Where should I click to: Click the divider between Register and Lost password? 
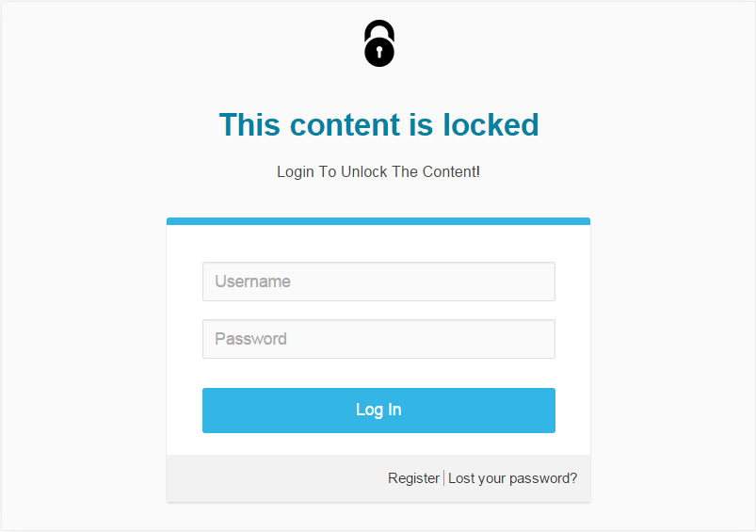tap(443, 478)
